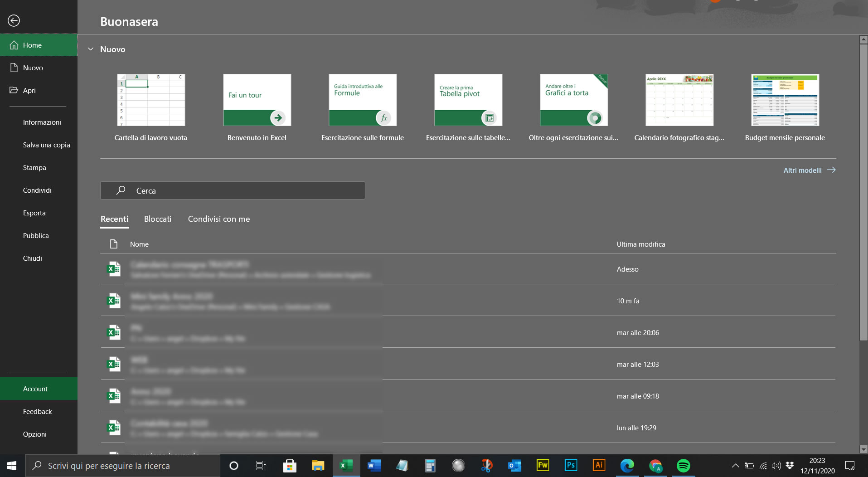Screen dimensions: 868x477
Task: Show hidden tray icons chevron
Action: (736, 466)
